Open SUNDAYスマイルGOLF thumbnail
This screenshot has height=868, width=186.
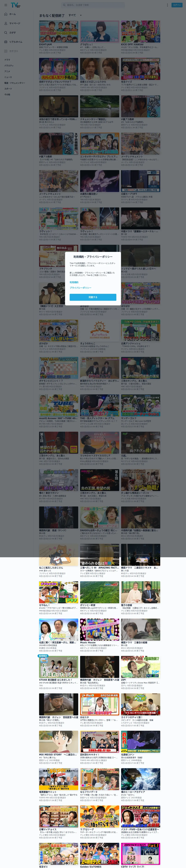tap(100, 443)
